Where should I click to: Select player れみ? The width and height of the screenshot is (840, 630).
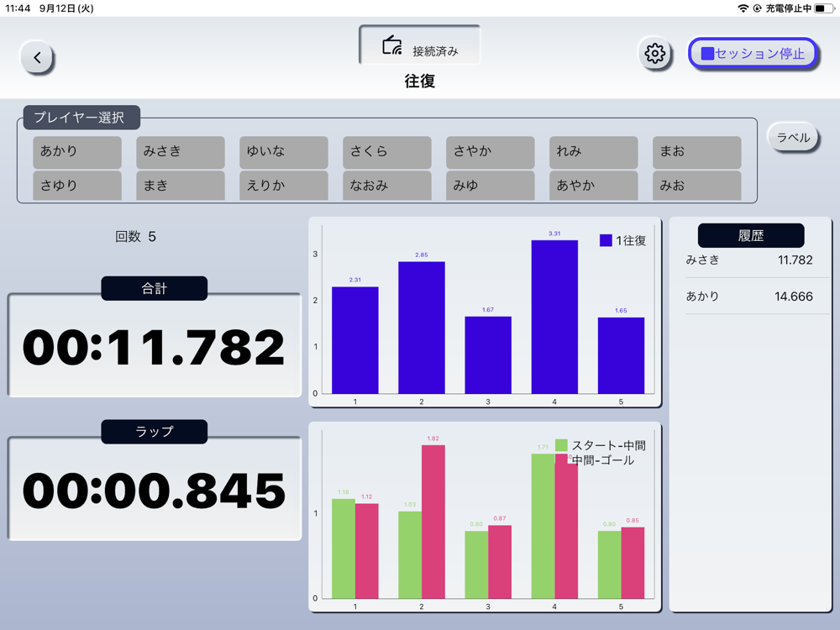[x=594, y=152]
